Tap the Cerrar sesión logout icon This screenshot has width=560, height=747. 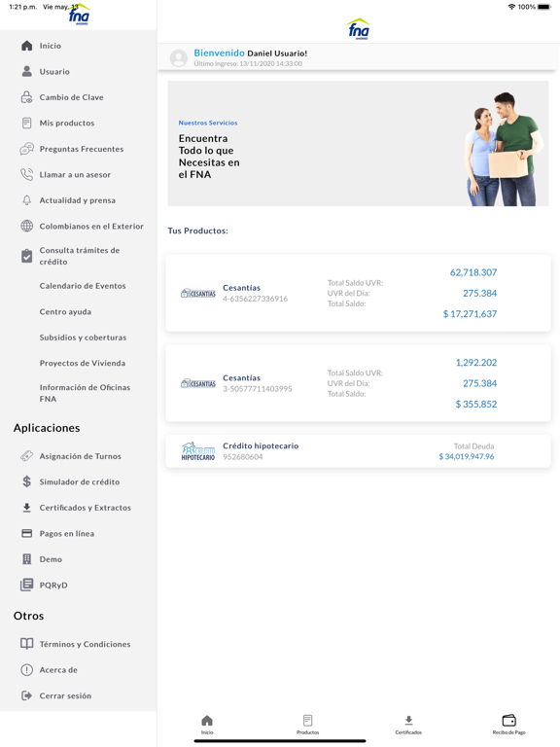click(x=26, y=695)
